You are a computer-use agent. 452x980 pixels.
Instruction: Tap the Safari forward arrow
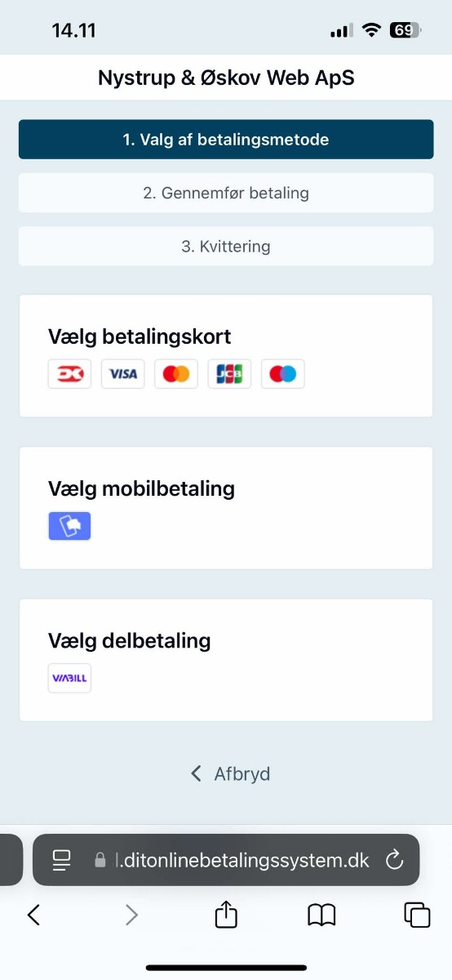(x=131, y=915)
